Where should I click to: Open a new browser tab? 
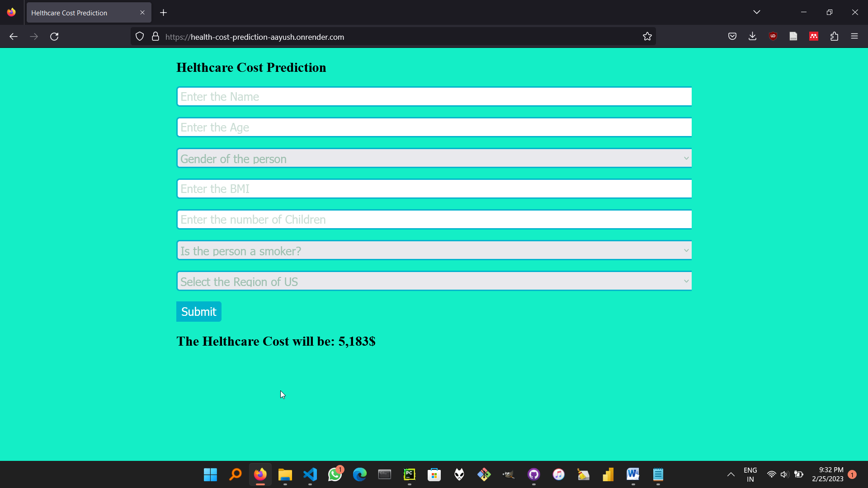pyautogui.click(x=163, y=13)
